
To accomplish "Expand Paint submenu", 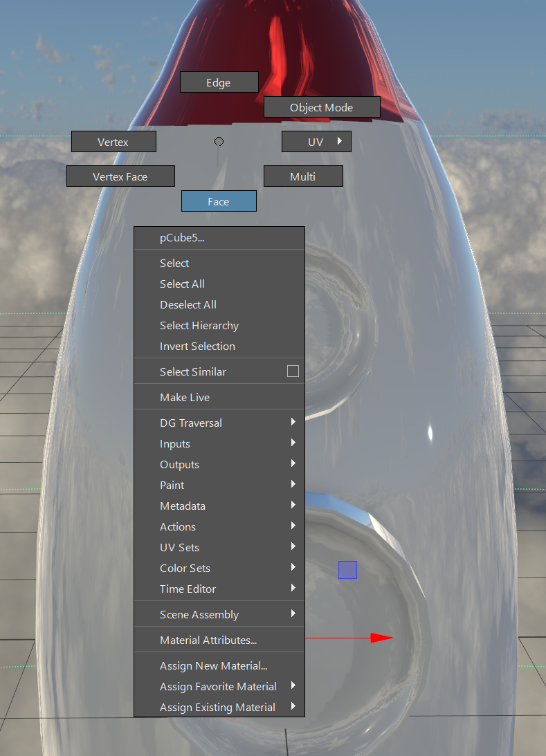I will click(219, 485).
